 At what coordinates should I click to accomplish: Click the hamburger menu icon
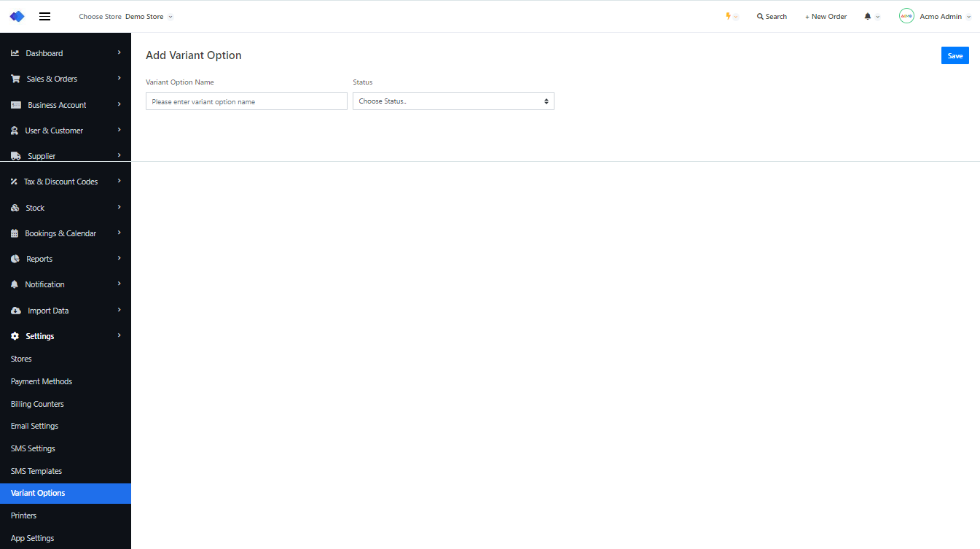point(44,16)
